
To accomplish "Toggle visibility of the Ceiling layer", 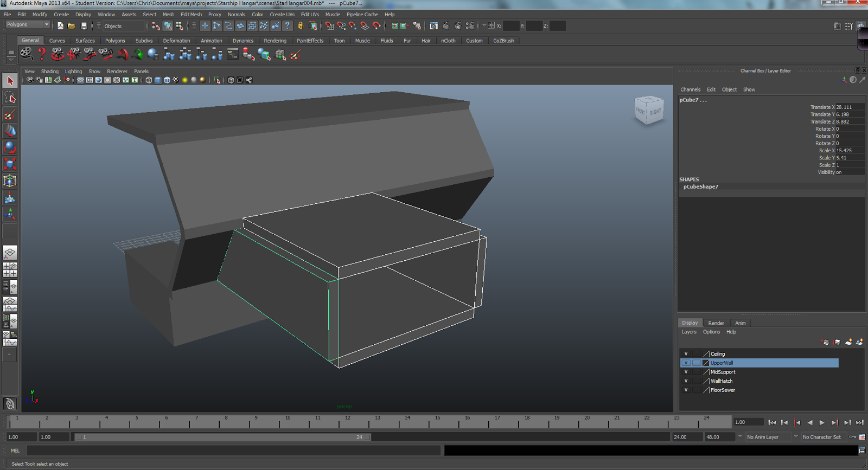I will click(686, 354).
